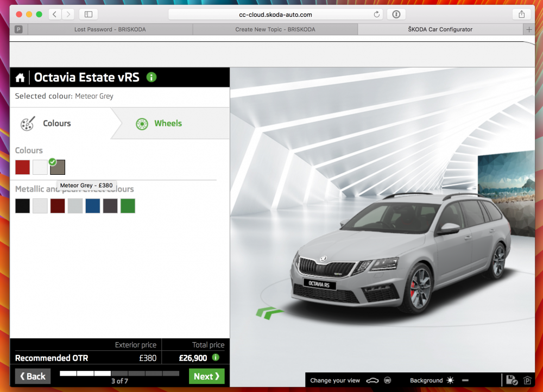The height and width of the screenshot is (392, 543).
Task: Click the £380 exterior price
Action: pos(148,358)
